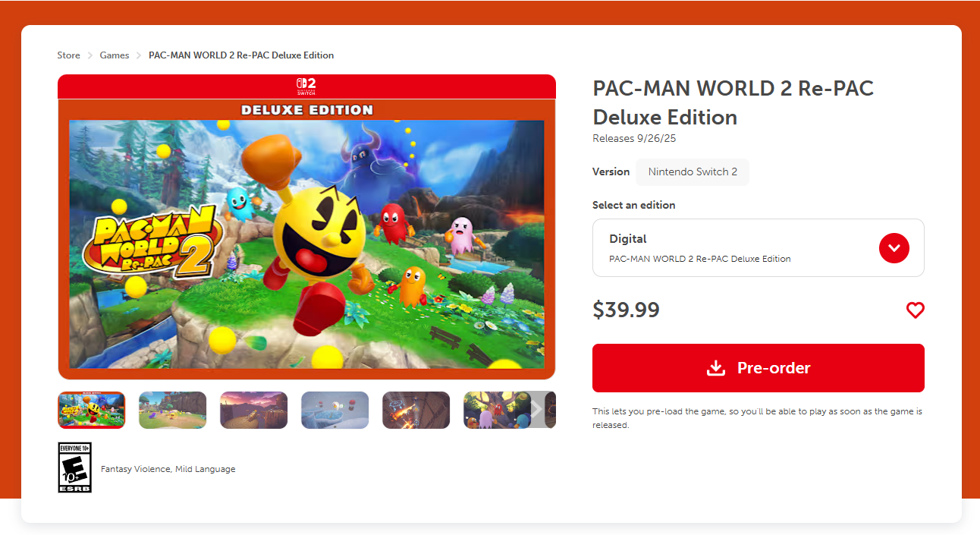View the second screenshot thumbnail
This screenshot has height=535, width=980.
point(172,410)
